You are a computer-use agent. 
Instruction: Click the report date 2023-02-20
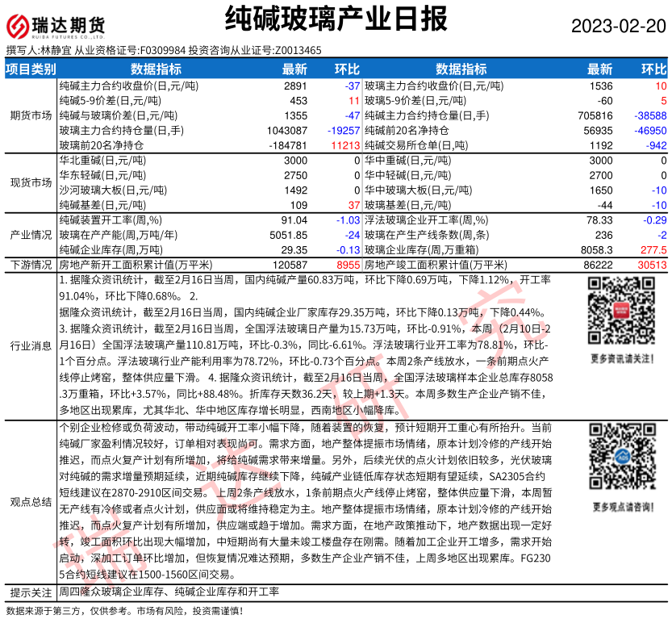619,26
